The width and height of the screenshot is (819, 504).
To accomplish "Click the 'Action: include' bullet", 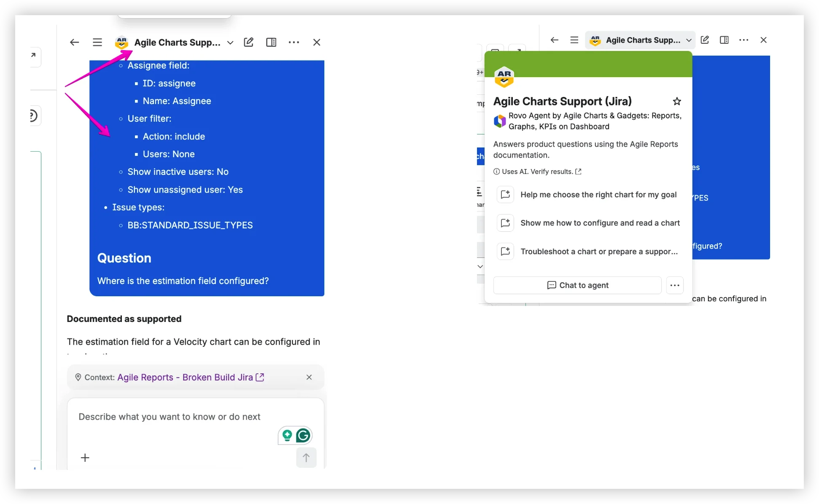I will [174, 137].
